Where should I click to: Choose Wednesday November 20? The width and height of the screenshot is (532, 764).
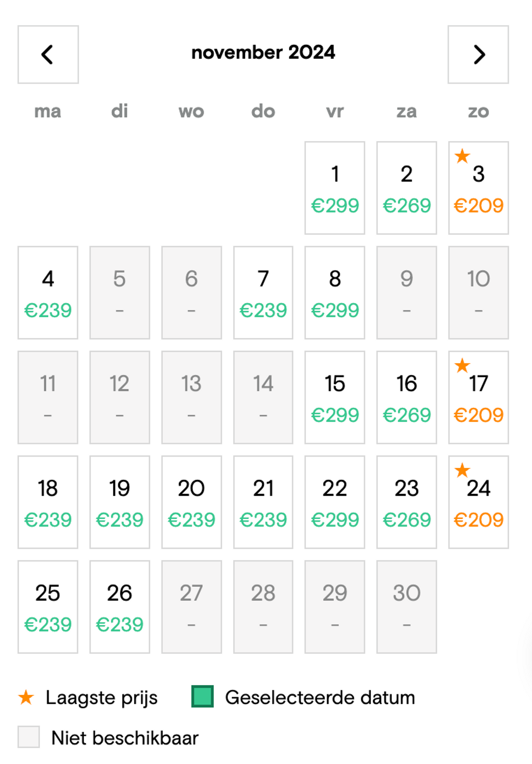[x=191, y=502]
